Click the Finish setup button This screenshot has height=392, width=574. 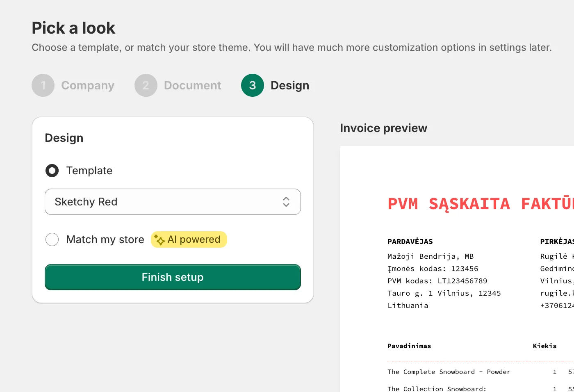pos(173,277)
